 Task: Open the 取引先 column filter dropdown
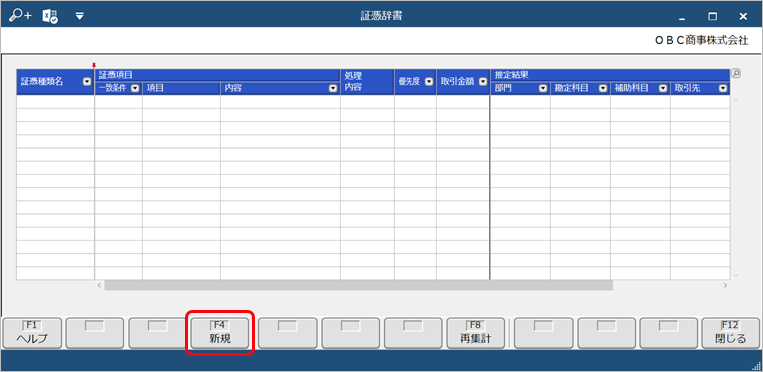723,89
